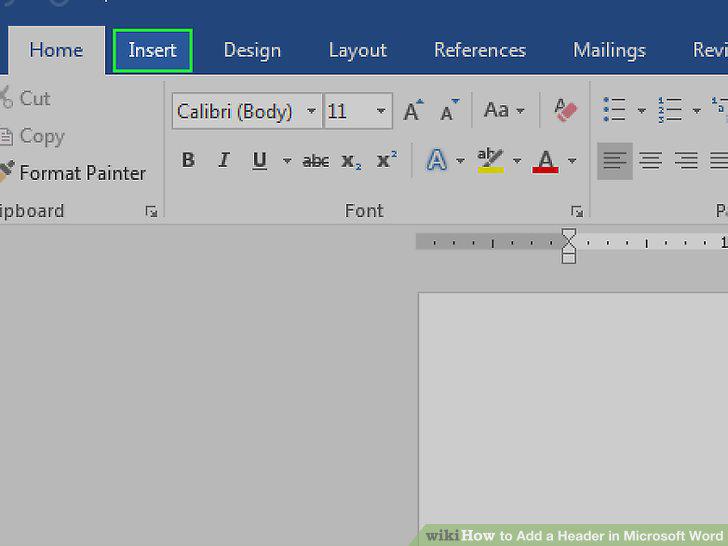Activate Format Painter
The width and height of the screenshot is (728, 546).
click(73, 173)
